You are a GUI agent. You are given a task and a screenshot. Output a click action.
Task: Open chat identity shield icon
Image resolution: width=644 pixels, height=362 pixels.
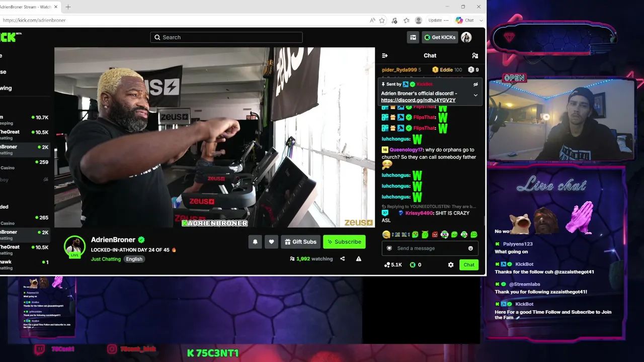pyautogui.click(x=389, y=248)
